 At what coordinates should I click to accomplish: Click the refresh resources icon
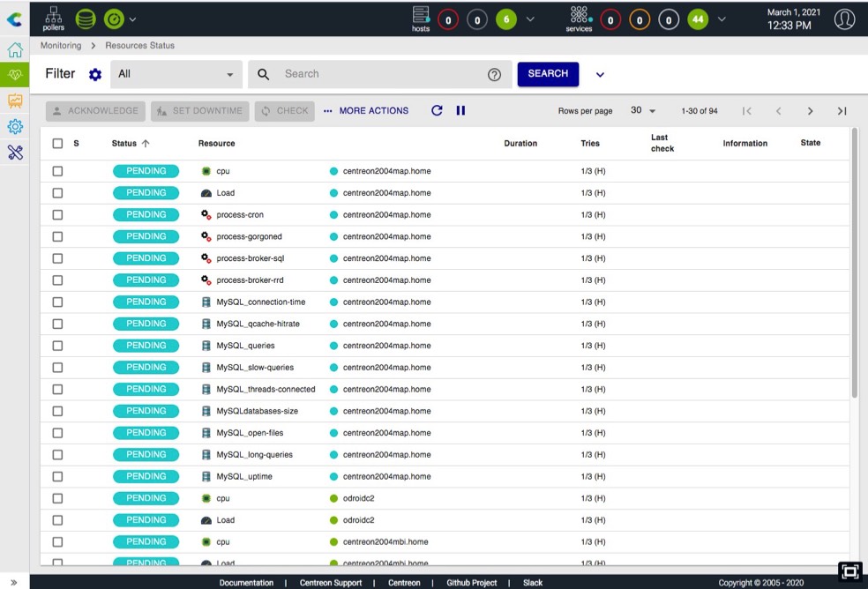click(x=437, y=111)
